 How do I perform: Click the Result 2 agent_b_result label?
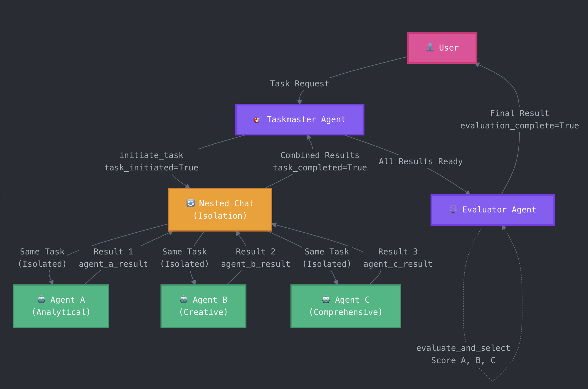click(x=256, y=258)
